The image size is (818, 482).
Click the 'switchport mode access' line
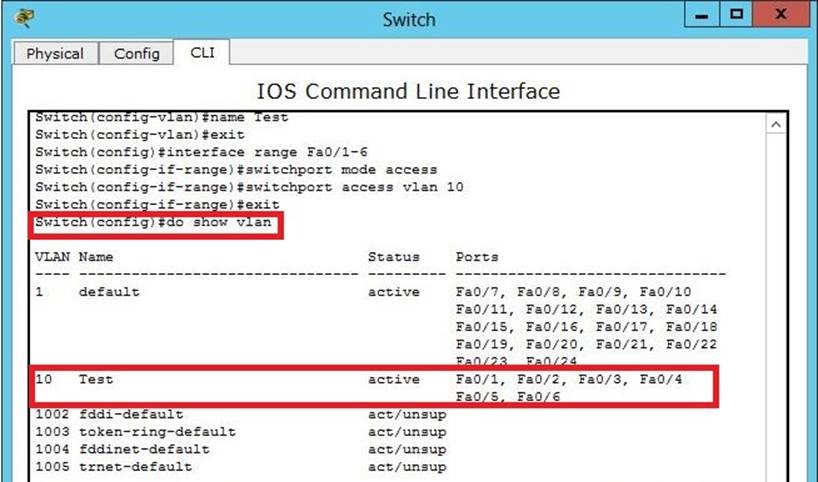click(x=236, y=170)
